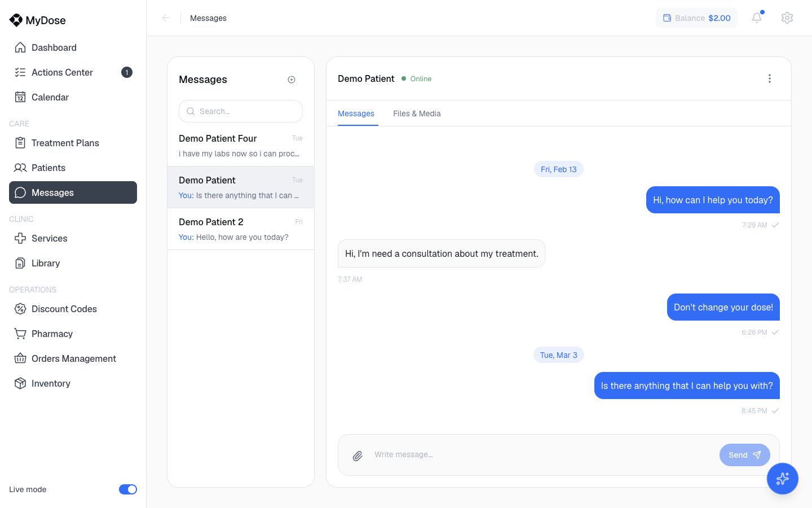Open Demo Patient 2 conversation

241,229
